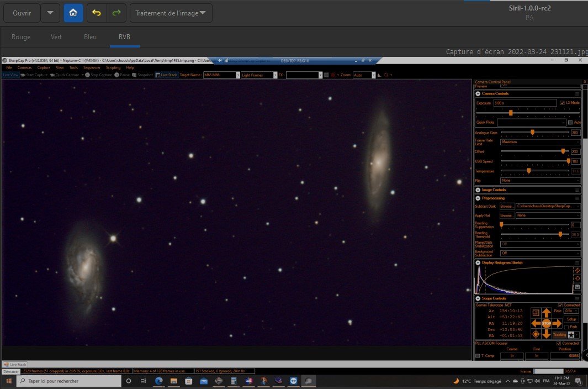This screenshot has height=389, width=588.
Task: Open the dropdown arrow next to Ouvrir
Action: (x=50, y=13)
